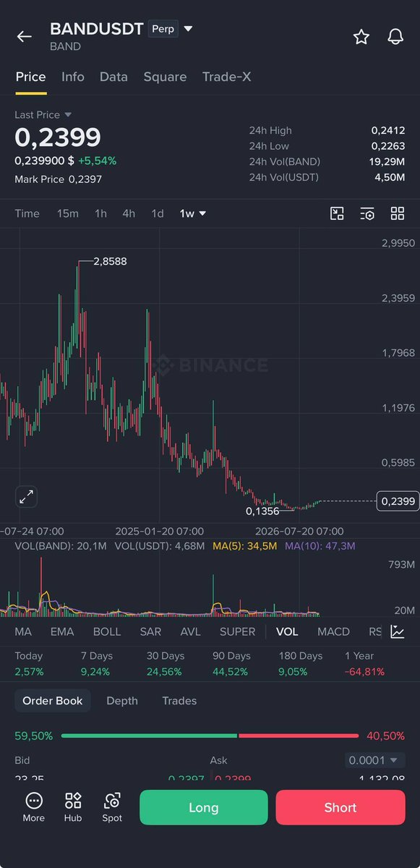Select the 4h interval

click(129, 213)
